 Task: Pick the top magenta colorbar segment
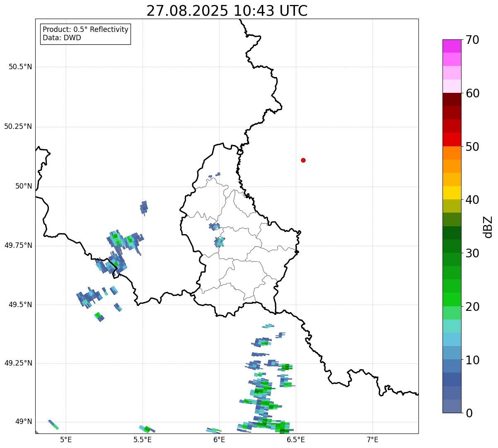[452, 46]
